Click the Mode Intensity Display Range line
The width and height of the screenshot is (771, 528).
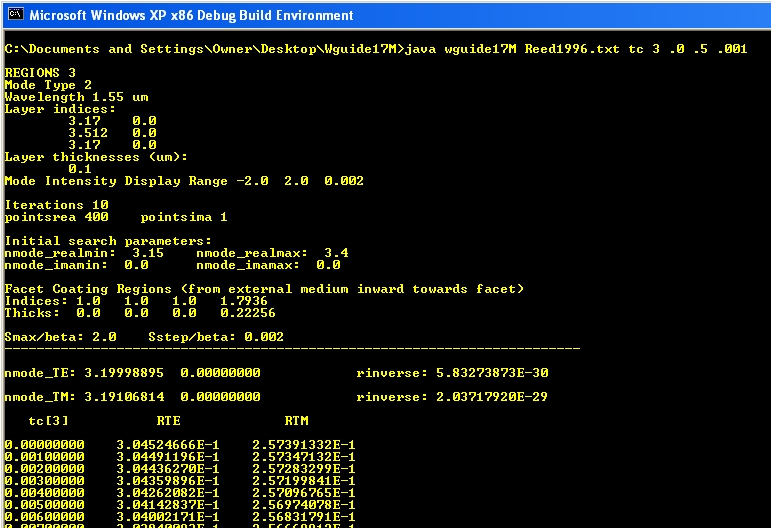click(184, 181)
